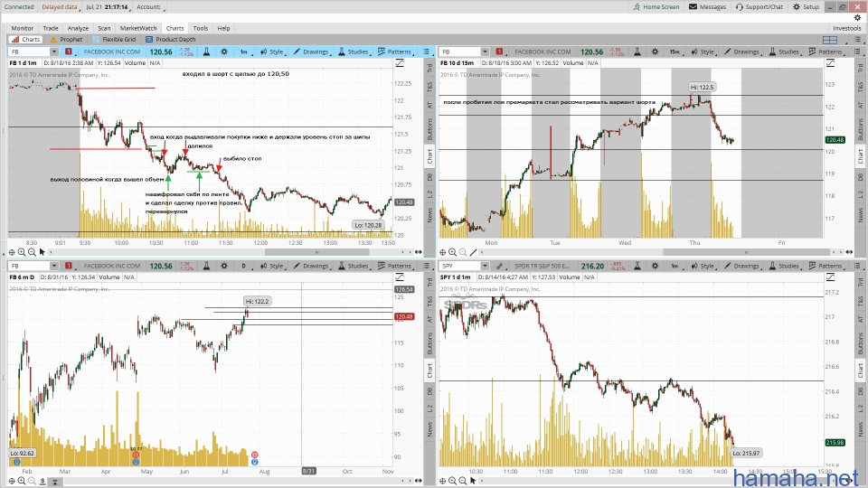Switch to the Scan tab
The image size is (868, 488).
click(x=104, y=28)
